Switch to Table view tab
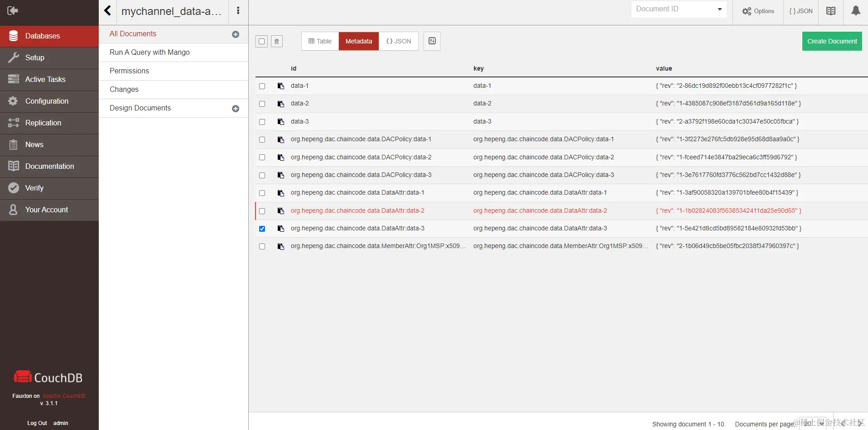 point(320,41)
